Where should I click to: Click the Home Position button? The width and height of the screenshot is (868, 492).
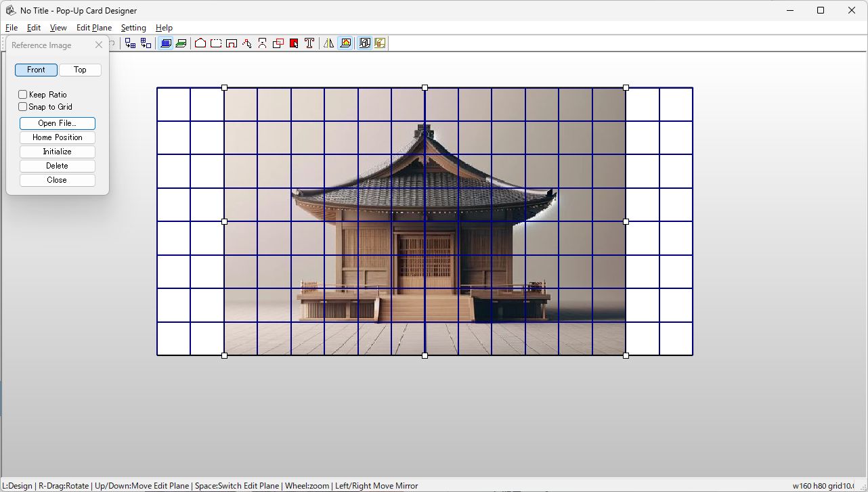click(57, 137)
